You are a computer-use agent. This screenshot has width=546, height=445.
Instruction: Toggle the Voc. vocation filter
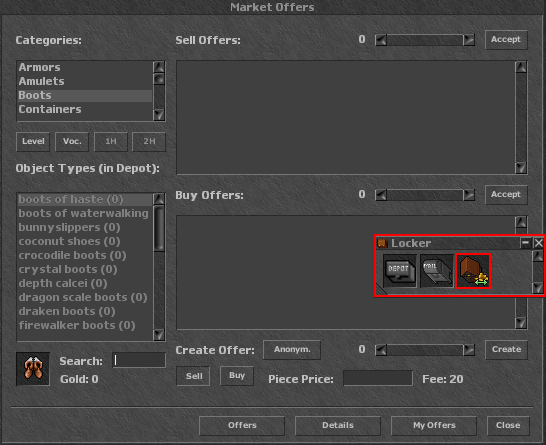(x=72, y=142)
